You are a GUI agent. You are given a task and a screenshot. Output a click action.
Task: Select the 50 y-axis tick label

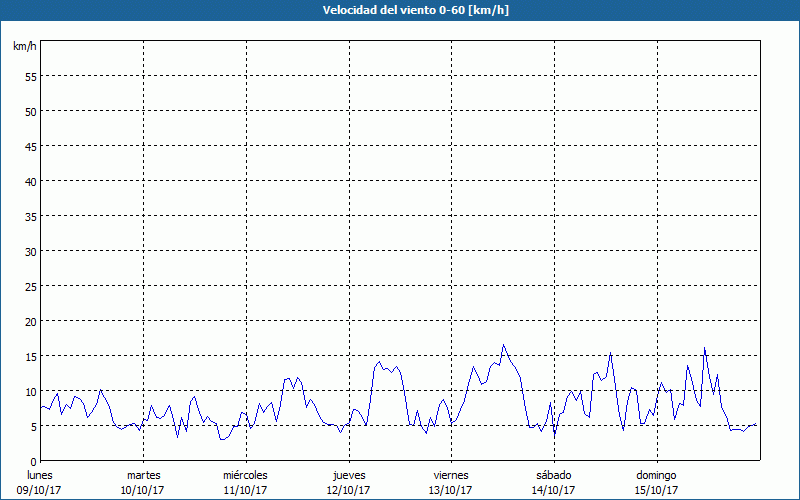(x=30, y=111)
